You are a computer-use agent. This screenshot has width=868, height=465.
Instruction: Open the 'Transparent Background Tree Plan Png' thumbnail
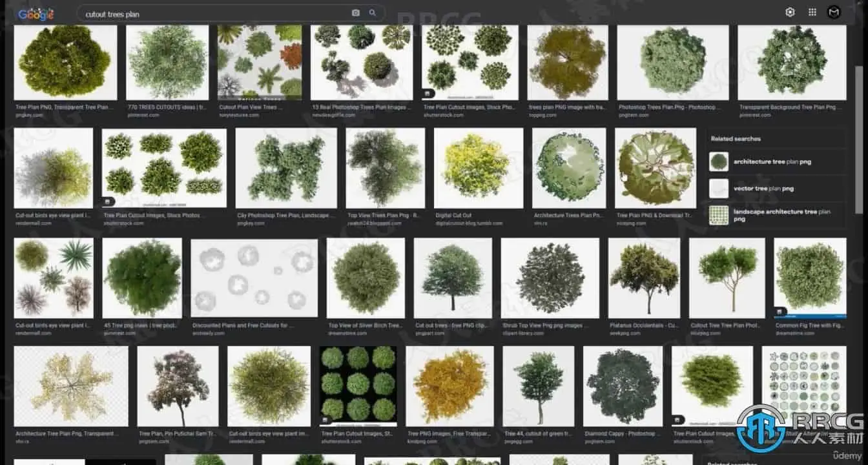pyautogui.click(x=792, y=63)
